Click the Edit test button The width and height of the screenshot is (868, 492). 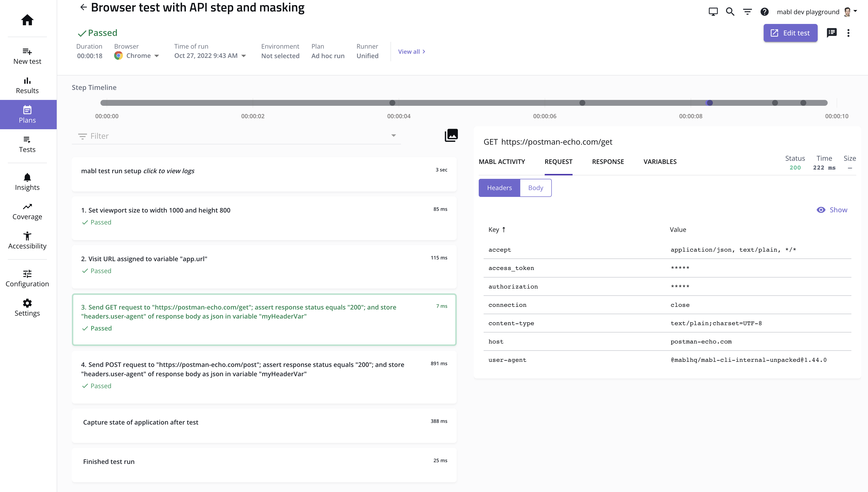pyautogui.click(x=790, y=33)
